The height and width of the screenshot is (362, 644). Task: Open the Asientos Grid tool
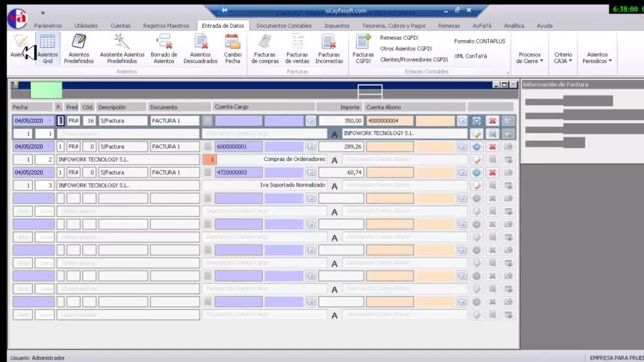[x=48, y=49]
